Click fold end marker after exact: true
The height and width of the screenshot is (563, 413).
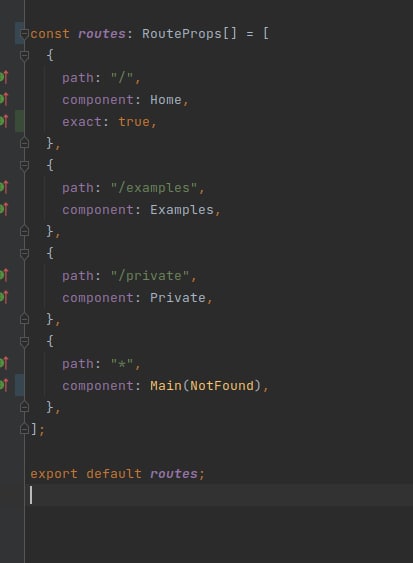(24, 143)
